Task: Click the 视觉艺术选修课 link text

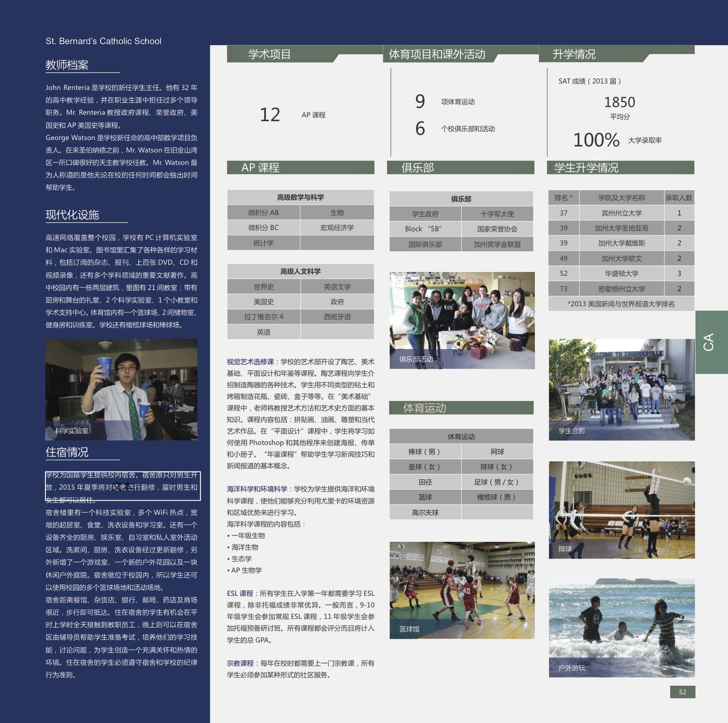Action: click(250, 361)
